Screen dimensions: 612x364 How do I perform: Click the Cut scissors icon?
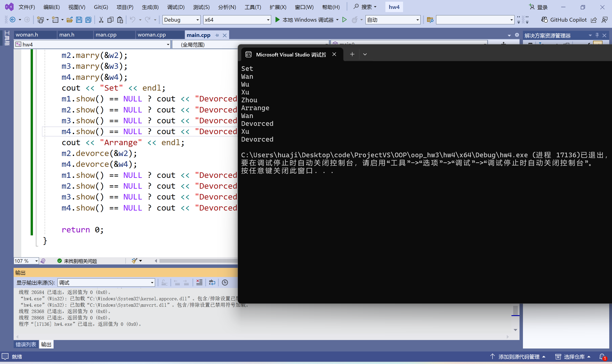(x=101, y=20)
